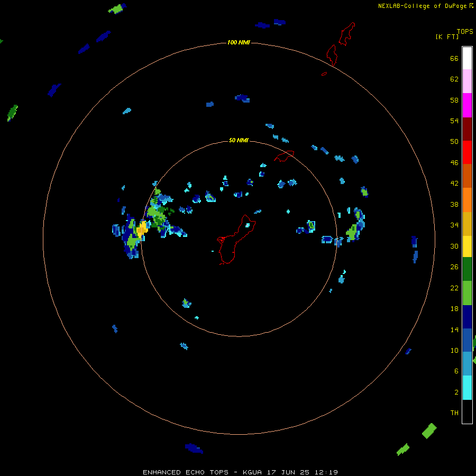Click the dark green legend swatch
Image resolution: width=476 pixels, height=476 pixels.
(467, 269)
